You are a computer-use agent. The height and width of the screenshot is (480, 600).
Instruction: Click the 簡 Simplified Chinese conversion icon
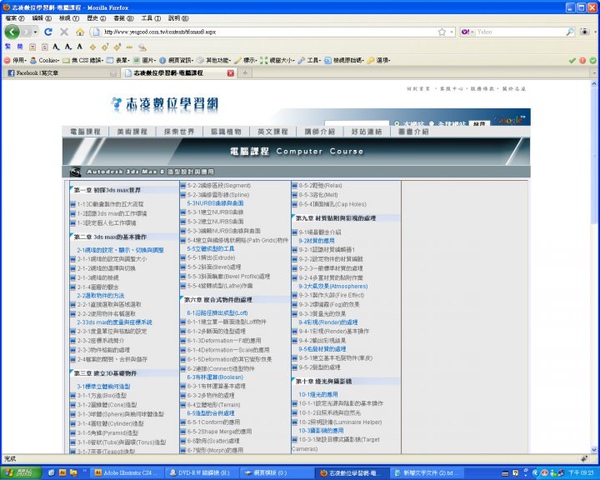(20, 47)
